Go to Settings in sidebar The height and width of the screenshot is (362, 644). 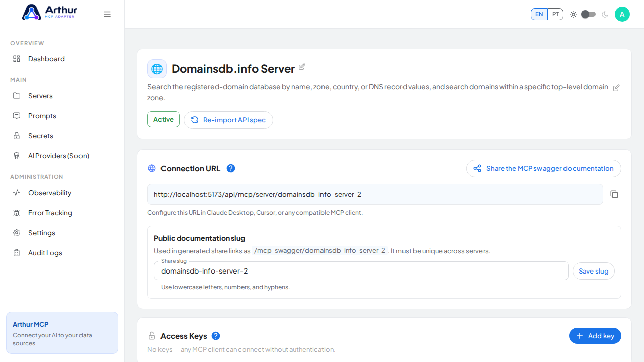tap(62, 233)
